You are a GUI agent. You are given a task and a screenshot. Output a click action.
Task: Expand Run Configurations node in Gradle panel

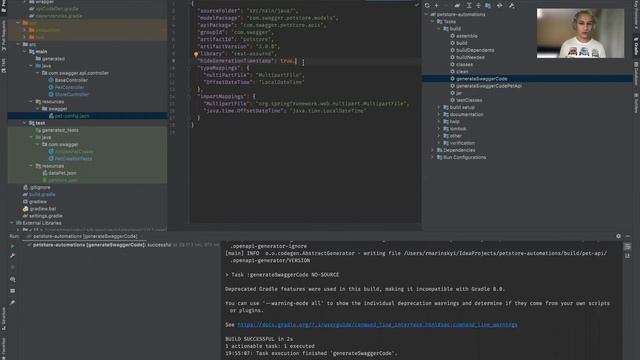433,158
